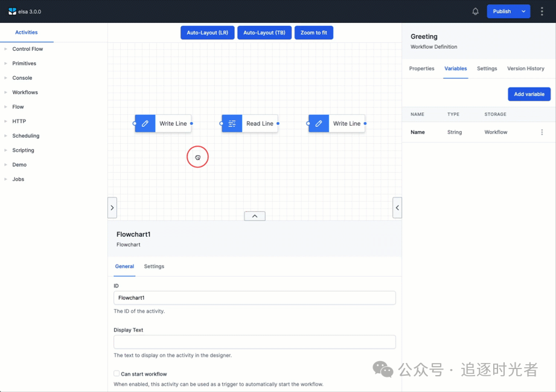Open the Version History tab
This screenshot has width=556, height=392.
pyautogui.click(x=525, y=68)
